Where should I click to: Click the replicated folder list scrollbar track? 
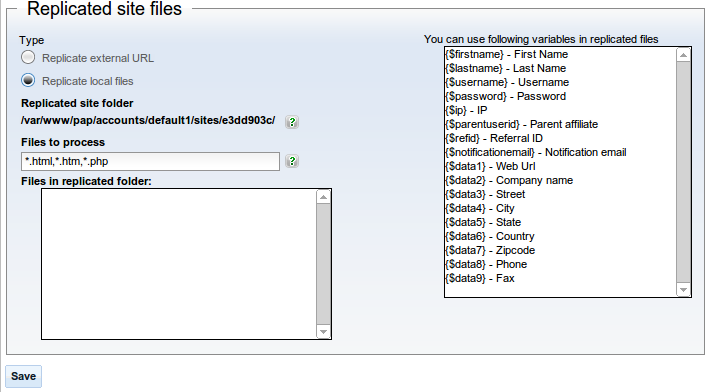pos(323,264)
